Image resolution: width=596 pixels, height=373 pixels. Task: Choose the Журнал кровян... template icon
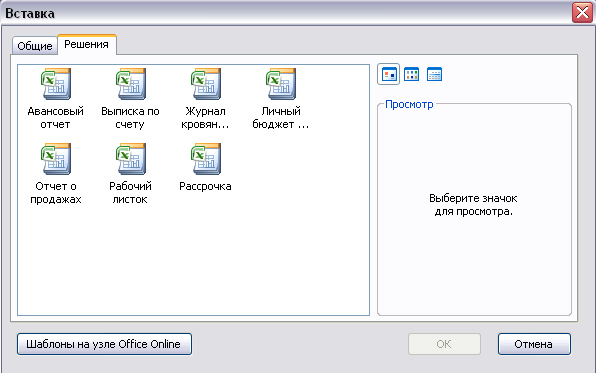(x=206, y=84)
